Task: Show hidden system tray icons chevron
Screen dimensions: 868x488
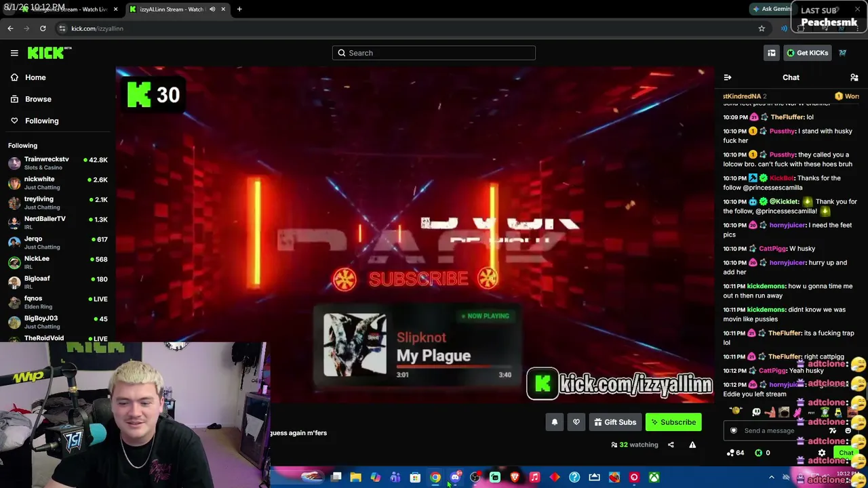Action: pos(771,477)
